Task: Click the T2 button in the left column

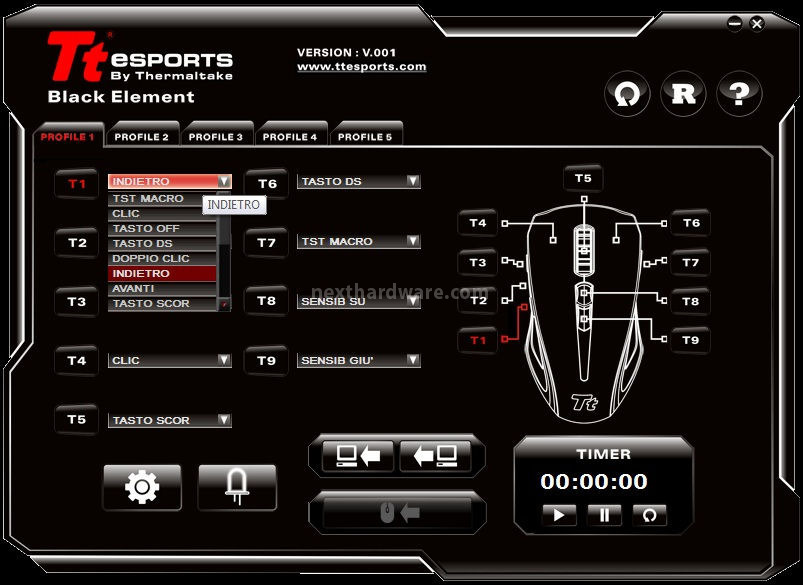Action: pyautogui.click(x=77, y=243)
